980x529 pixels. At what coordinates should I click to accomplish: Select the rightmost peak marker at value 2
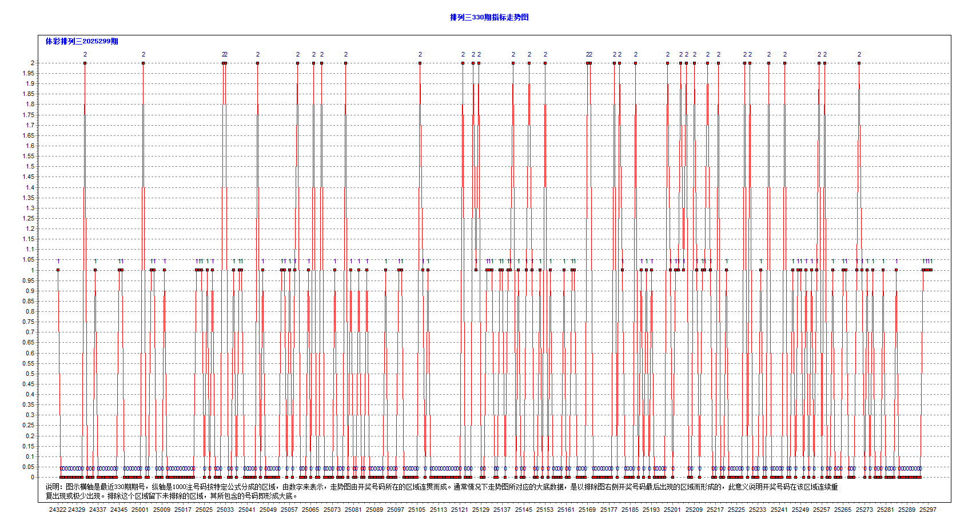859,63
